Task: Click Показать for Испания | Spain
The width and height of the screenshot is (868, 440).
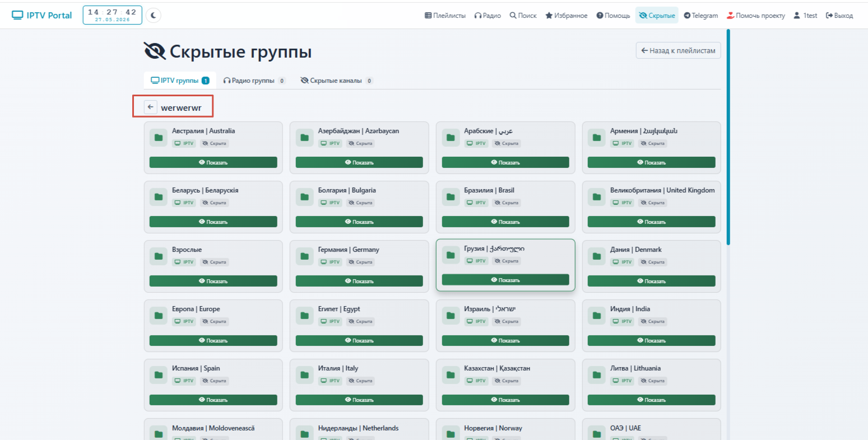Action: (x=213, y=400)
